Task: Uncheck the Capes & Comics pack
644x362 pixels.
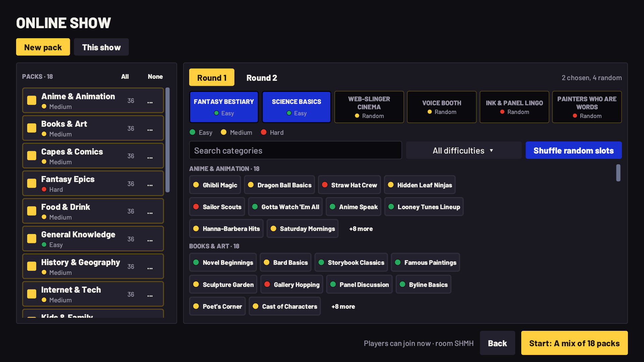Action: (x=32, y=156)
